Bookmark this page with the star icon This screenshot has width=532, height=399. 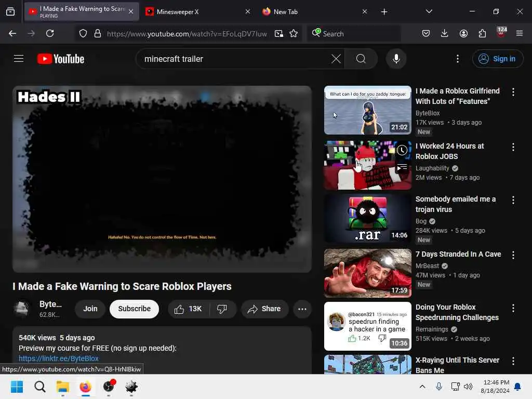point(294,34)
